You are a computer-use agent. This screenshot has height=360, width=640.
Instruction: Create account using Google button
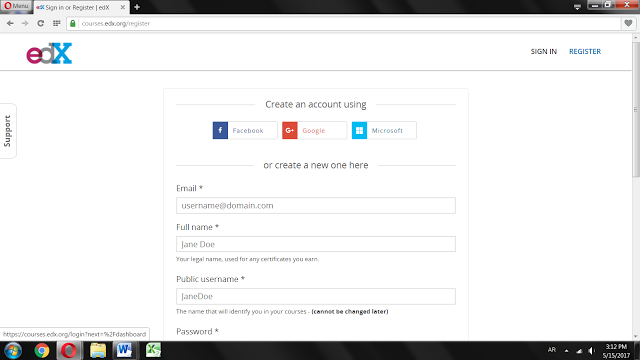(x=314, y=130)
